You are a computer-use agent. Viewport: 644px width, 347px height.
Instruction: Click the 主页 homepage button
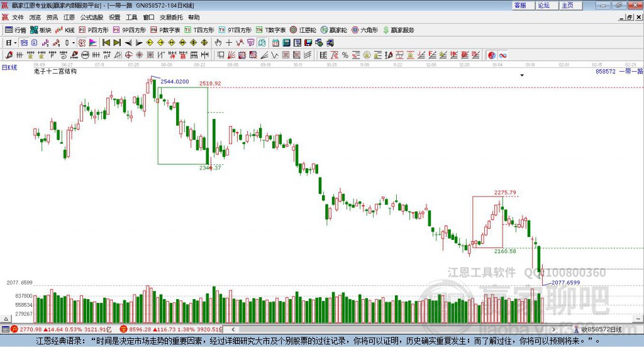click(x=571, y=5)
